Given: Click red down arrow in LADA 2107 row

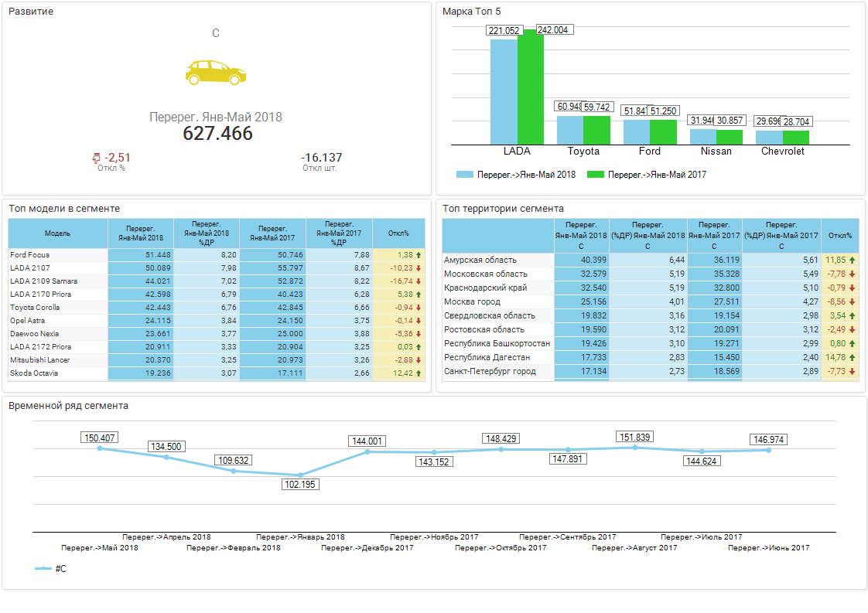Looking at the screenshot, I should point(419,267).
